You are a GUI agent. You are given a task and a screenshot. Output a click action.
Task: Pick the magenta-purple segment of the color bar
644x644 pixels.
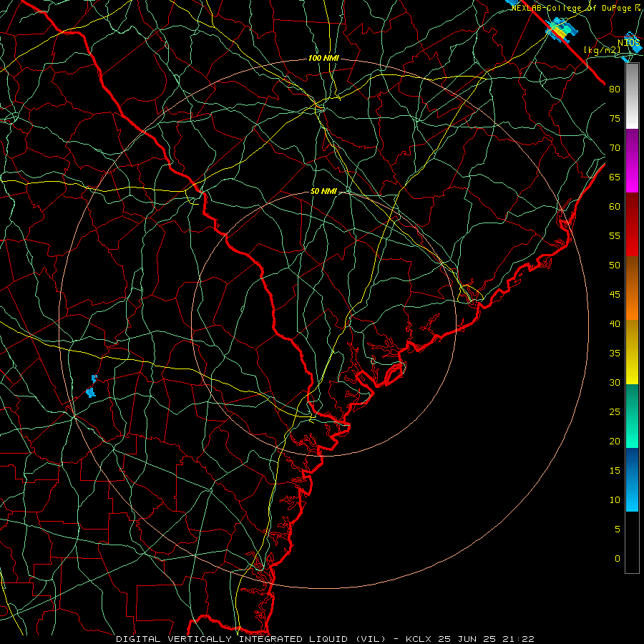(632, 160)
